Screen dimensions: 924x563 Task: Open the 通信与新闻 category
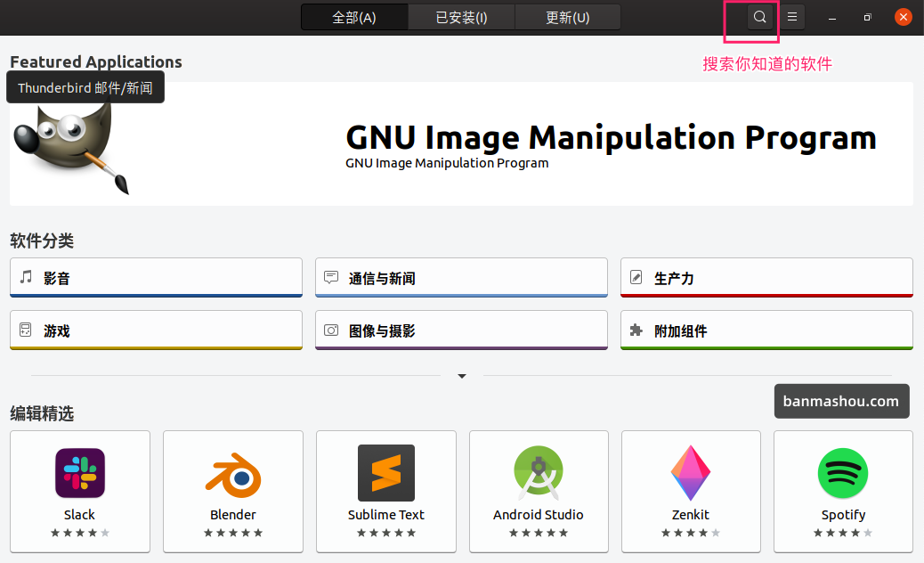point(461,278)
